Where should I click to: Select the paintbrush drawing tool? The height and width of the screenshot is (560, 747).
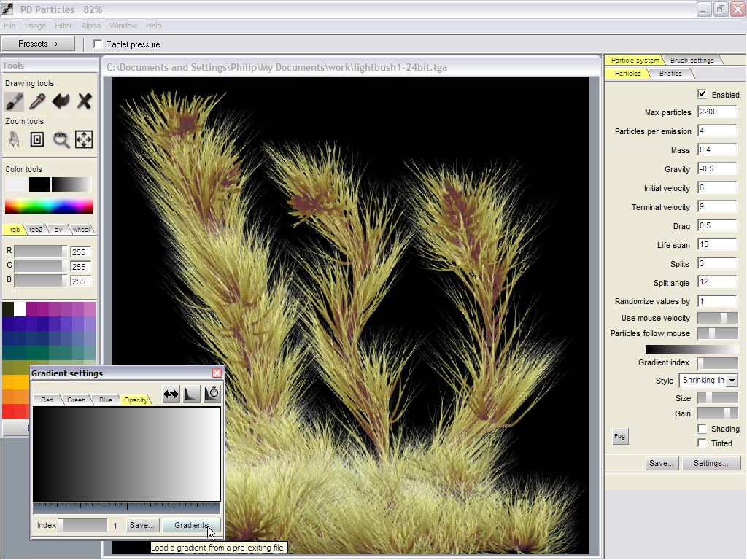coord(15,101)
